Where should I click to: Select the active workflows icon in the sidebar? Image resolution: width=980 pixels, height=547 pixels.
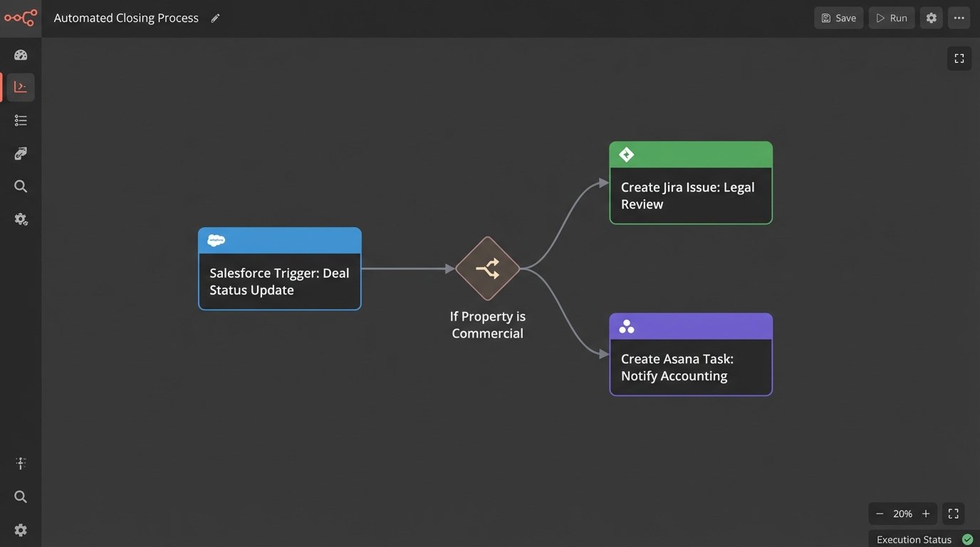[21, 86]
